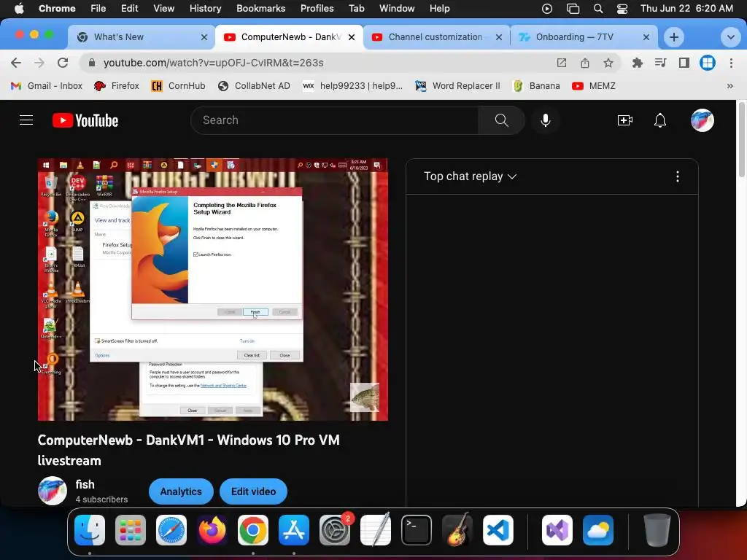Open the macOS Control Center icon
747x560 pixels.
[x=622, y=8]
